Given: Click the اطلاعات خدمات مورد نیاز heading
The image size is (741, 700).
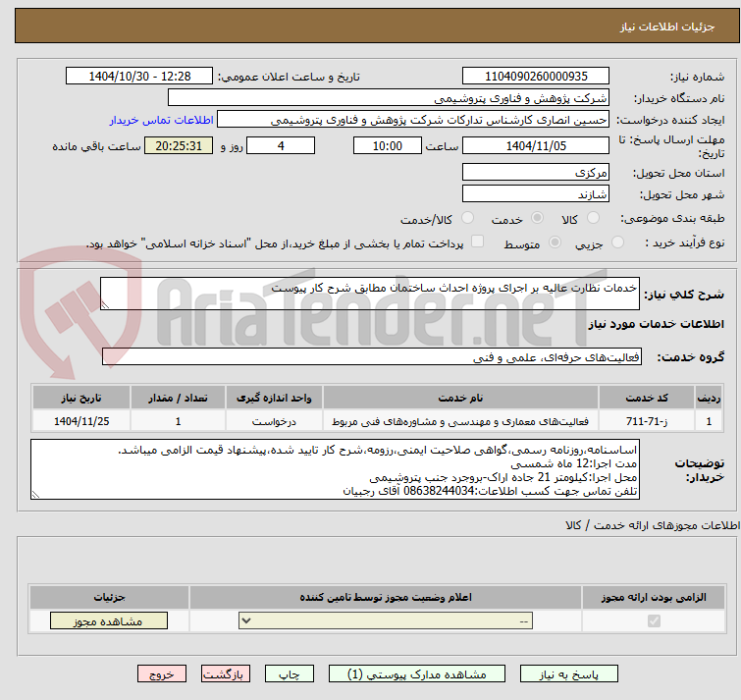Looking at the screenshot, I should click(656, 324).
